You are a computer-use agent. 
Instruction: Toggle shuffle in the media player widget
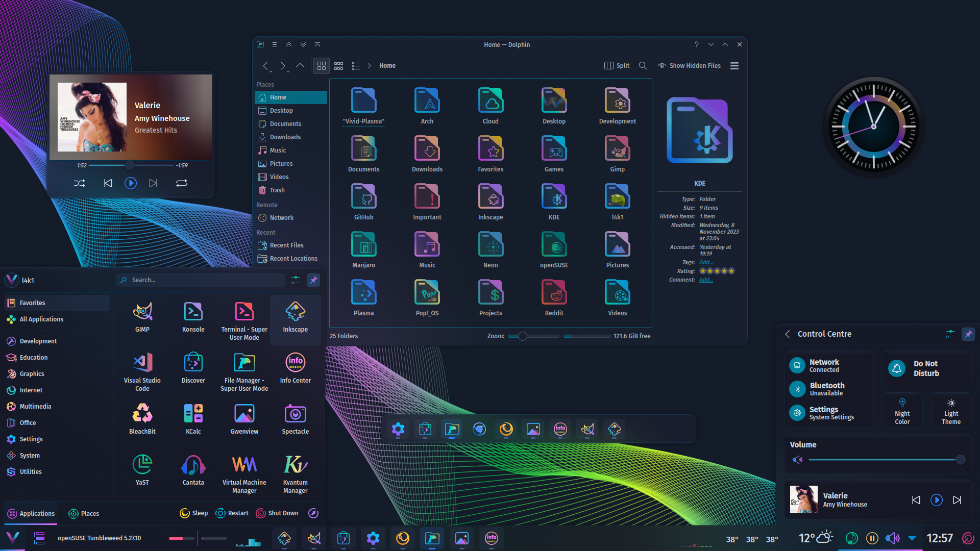click(80, 183)
